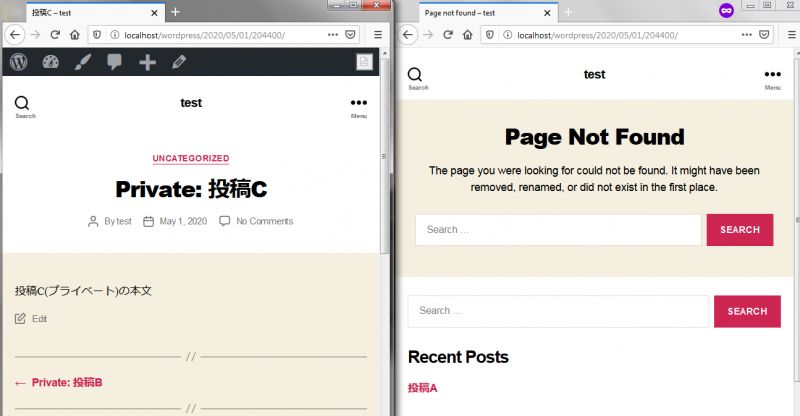
Task: Click the right window address bar URL
Action: pos(597,35)
